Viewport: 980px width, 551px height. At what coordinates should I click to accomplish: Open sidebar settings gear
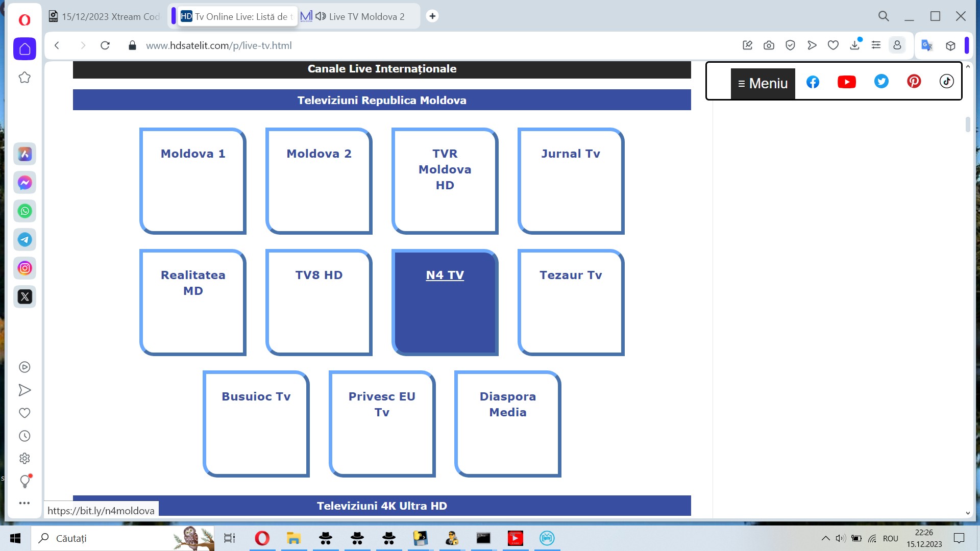[x=24, y=458]
